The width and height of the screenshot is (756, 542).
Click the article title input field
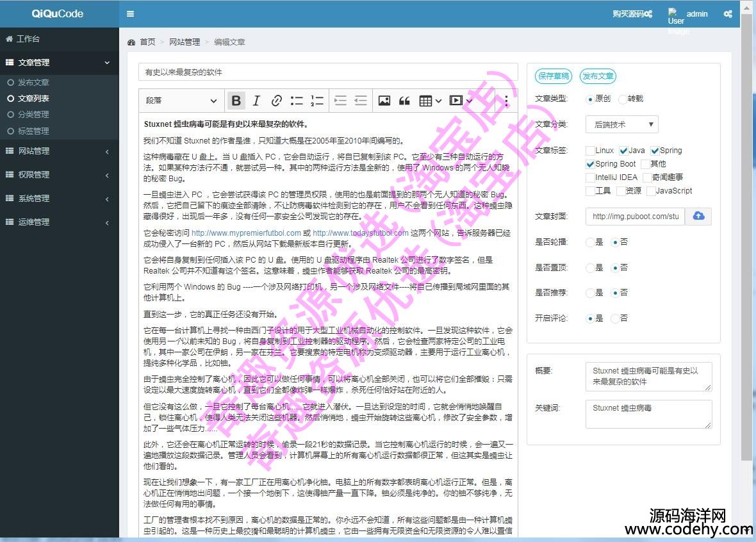tap(328, 72)
